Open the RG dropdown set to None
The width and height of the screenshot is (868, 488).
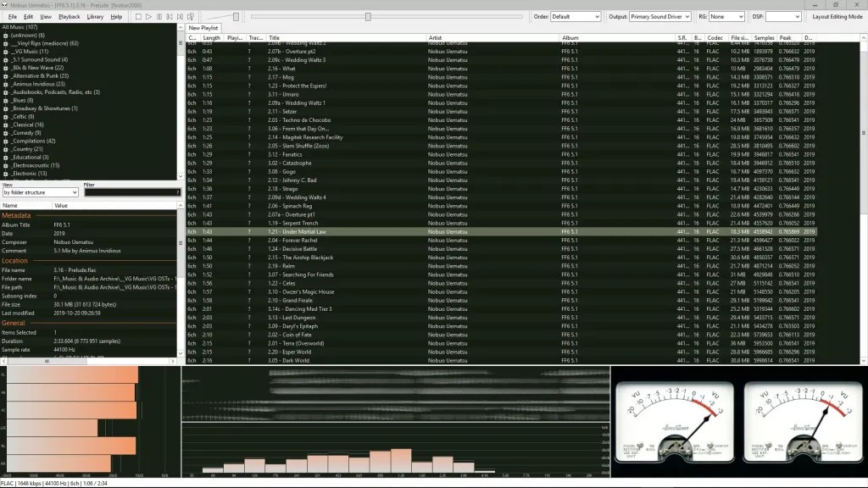coord(725,15)
